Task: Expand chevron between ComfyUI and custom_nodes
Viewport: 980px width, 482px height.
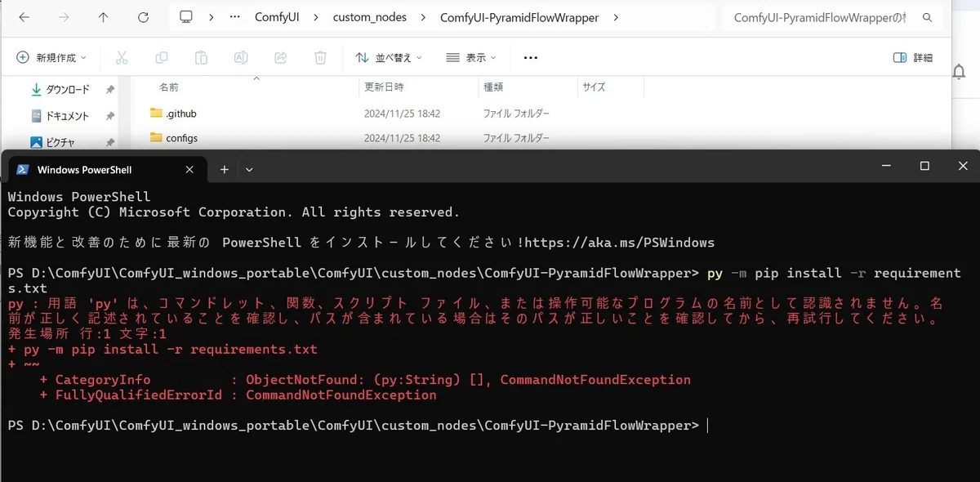Action: (314, 17)
